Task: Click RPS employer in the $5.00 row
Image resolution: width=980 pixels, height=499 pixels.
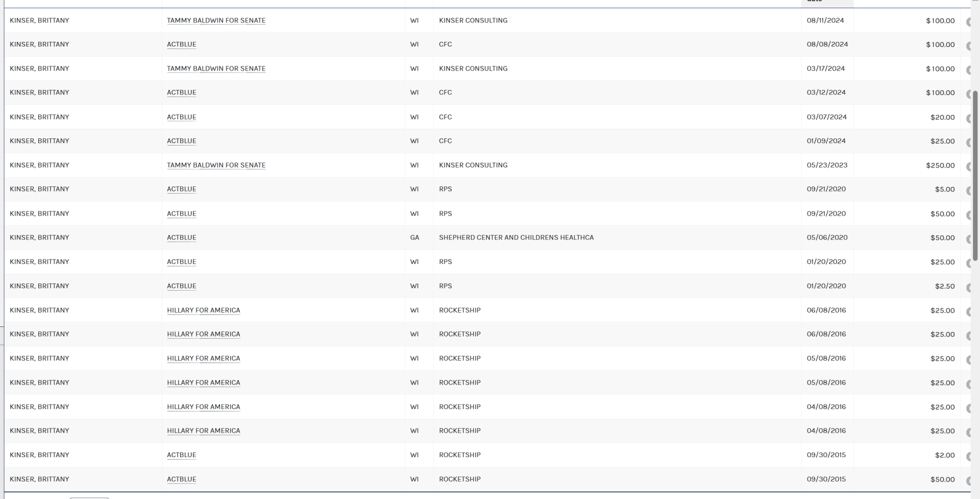Action: 445,189
